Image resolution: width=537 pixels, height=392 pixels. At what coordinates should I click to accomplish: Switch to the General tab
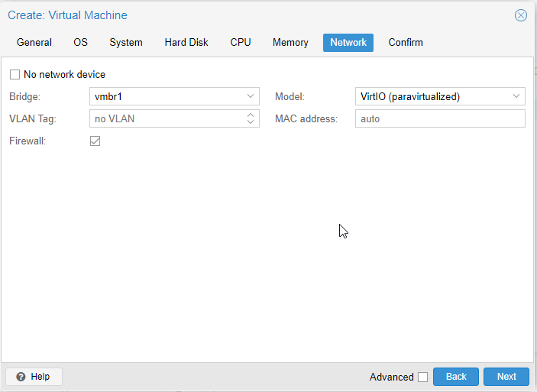34,43
